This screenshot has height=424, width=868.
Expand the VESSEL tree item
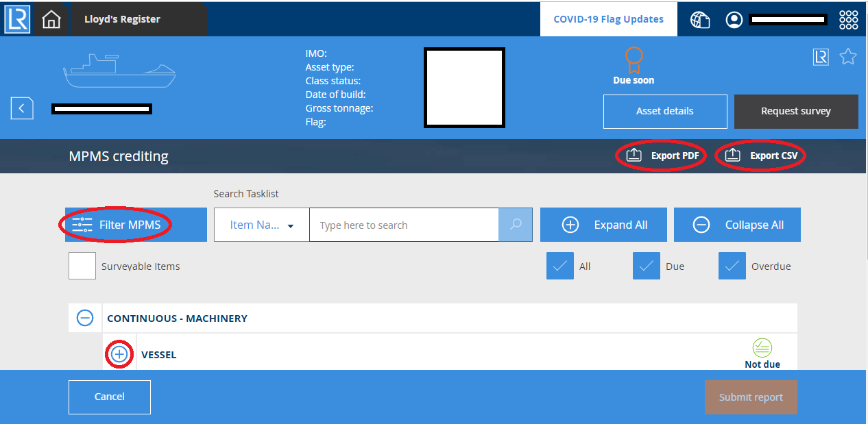(119, 354)
